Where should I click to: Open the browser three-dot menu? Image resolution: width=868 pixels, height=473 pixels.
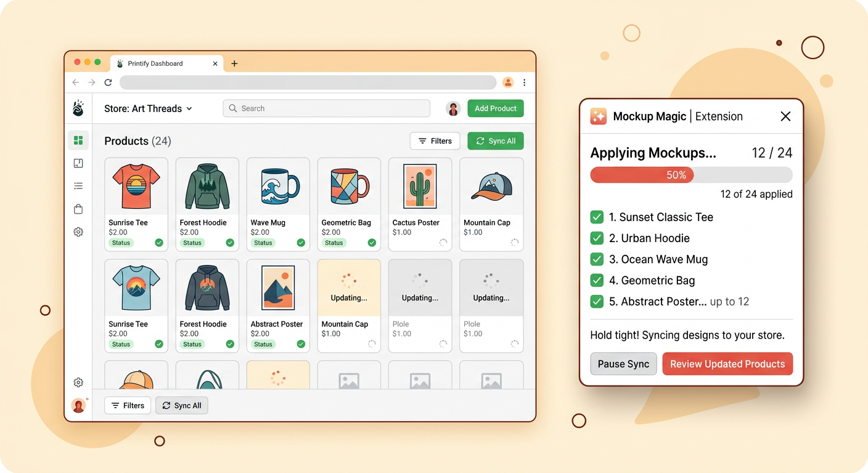click(525, 83)
